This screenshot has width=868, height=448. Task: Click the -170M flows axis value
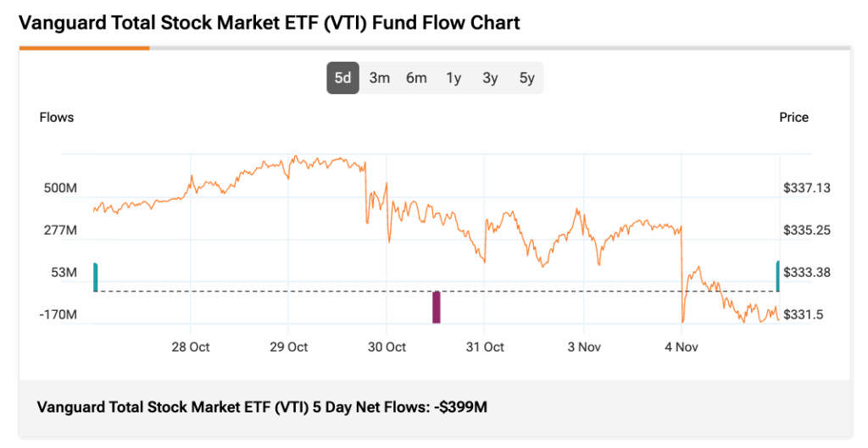click(x=59, y=315)
